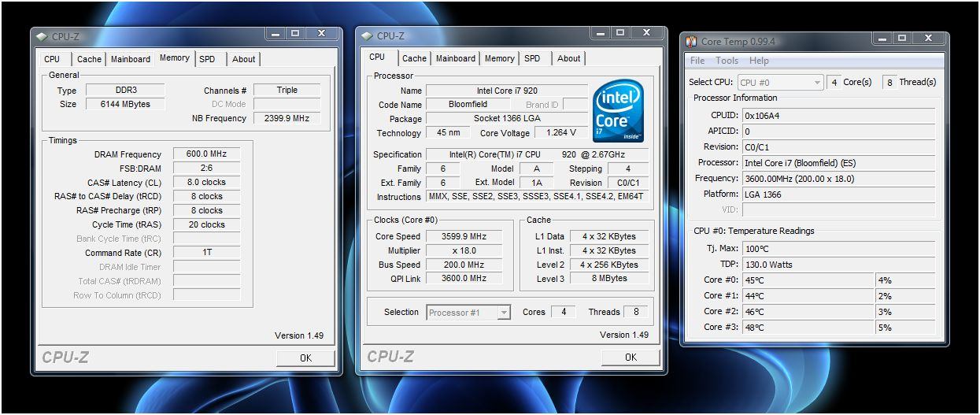Viewport: 980px width, 415px height.
Task: Click the NB Frequency value 2399.9 MHz
Action: [x=287, y=118]
